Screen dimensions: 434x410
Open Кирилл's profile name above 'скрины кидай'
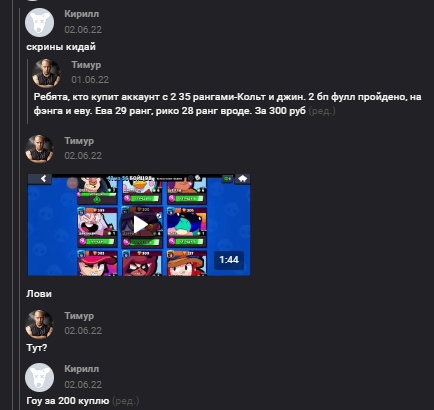pos(82,14)
